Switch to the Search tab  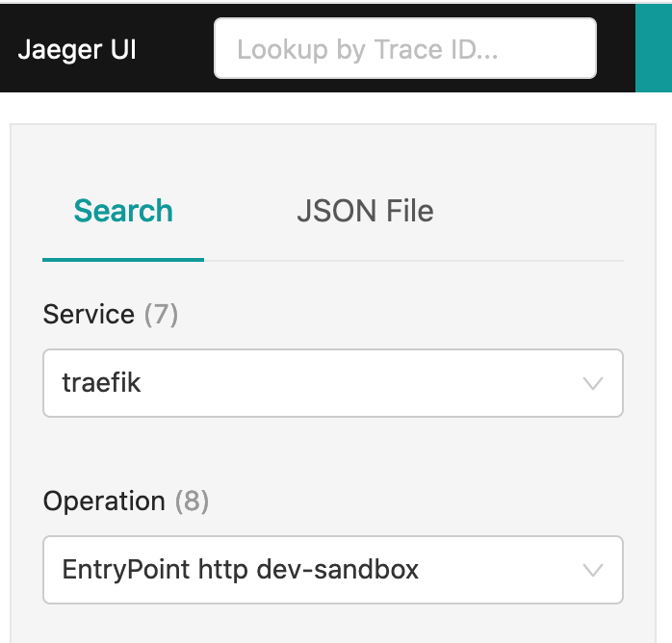pos(123,211)
